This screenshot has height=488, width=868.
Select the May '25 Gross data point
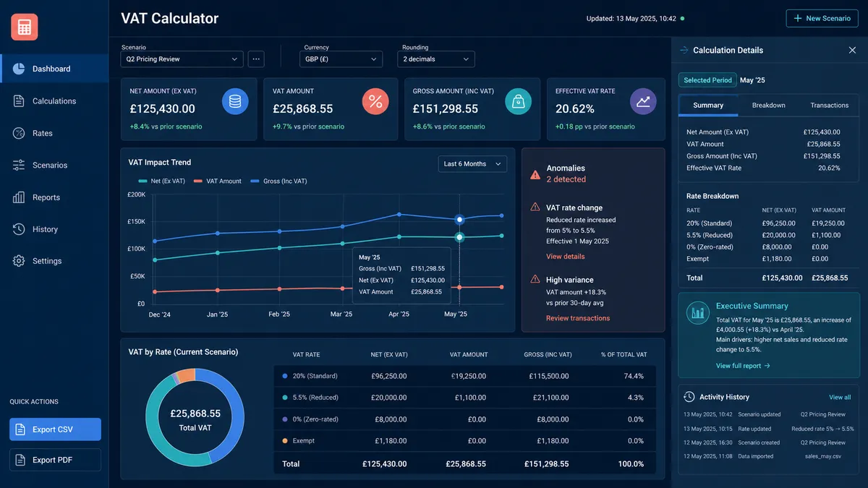(459, 219)
